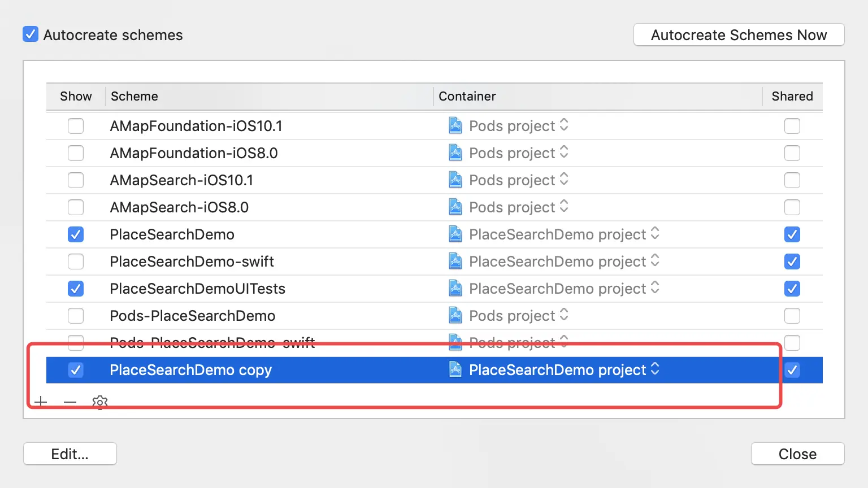Open container dropdown for PlaceSearchDemoUITests
Viewport: 868px width, 488px height.
pyautogui.click(x=655, y=288)
